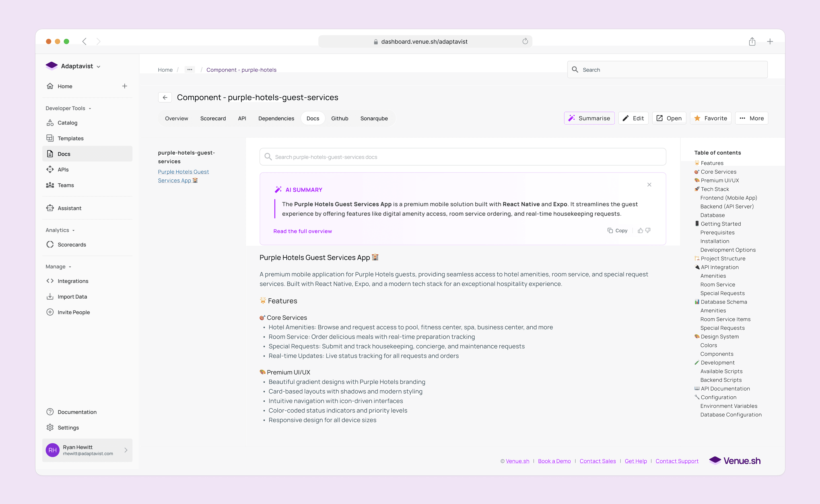Open the More actions menu
The height and width of the screenshot is (504, 820).
(x=751, y=118)
